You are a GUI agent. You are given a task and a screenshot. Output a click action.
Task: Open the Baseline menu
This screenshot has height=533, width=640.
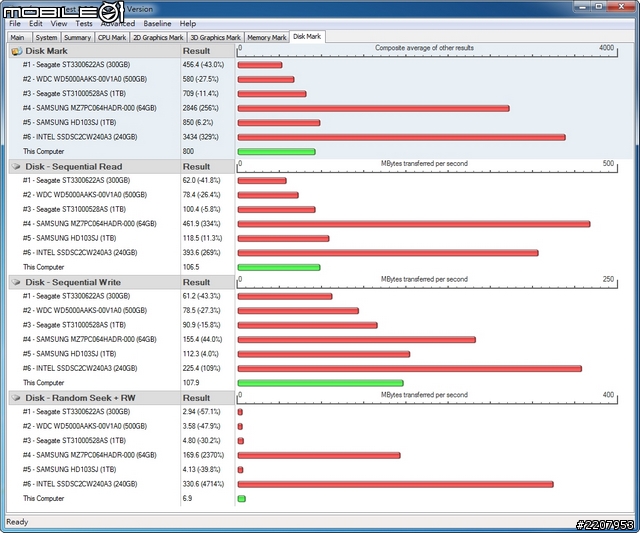(x=157, y=24)
